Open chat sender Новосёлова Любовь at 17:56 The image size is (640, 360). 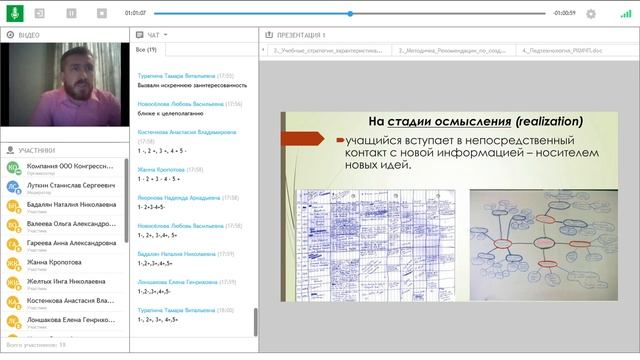180,104
